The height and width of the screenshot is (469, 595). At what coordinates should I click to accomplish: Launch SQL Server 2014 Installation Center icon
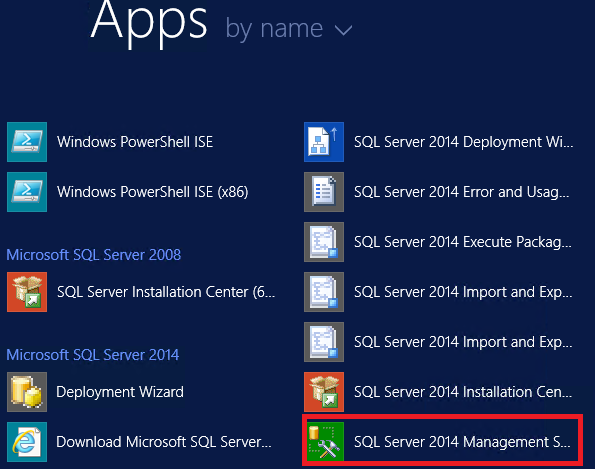click(324, 392)
